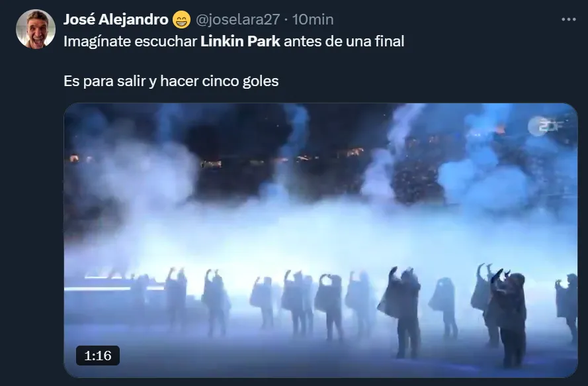This screenshot has width=588, height=386.
Task: Click the text 'Imagínate escuchar'
Action: tap(130, 41)
